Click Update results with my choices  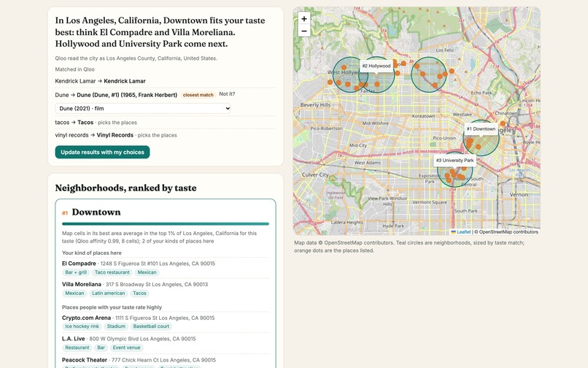point(102,152)
